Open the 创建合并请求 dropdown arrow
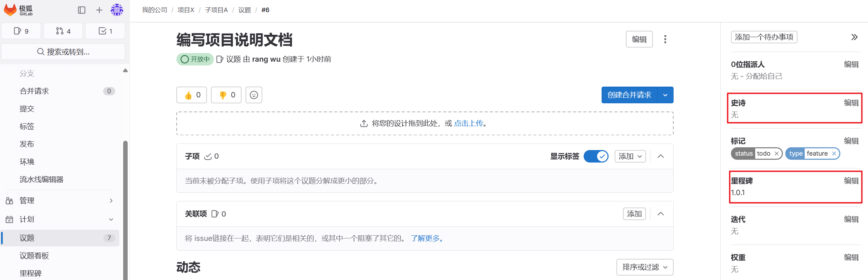The image size is (868, 280). [665, 95]
